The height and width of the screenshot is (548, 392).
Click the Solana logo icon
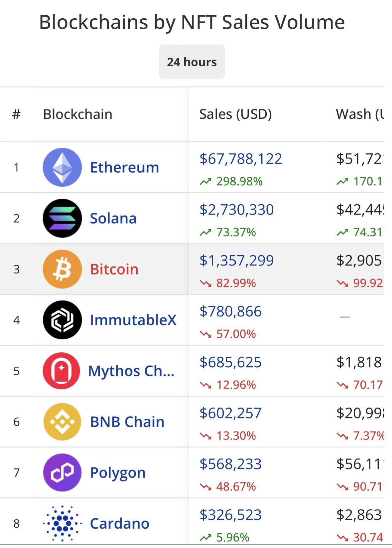[x=62, y=218]
